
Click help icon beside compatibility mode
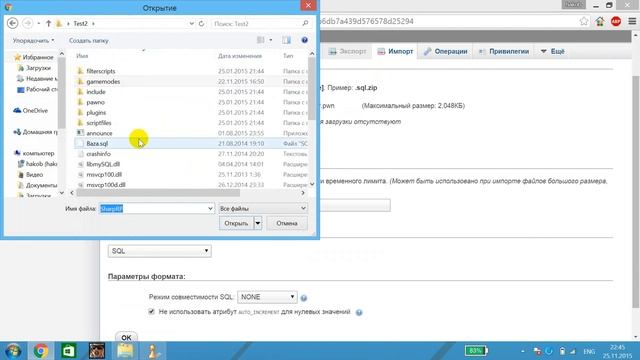(x=304, y=298)
